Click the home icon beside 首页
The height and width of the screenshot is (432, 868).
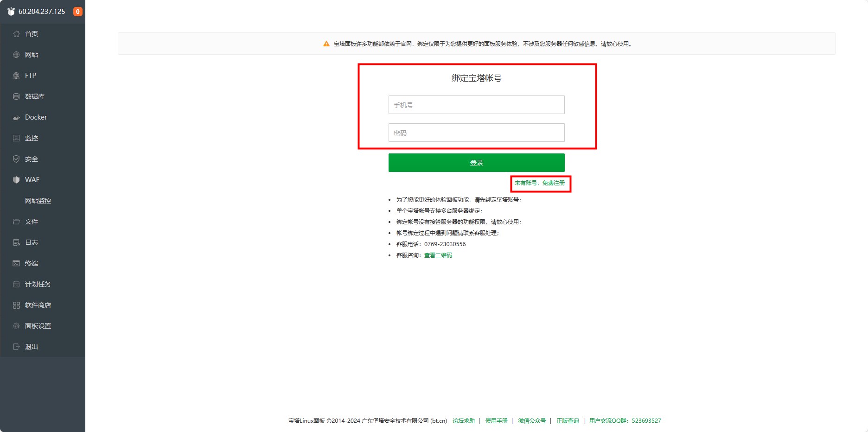point(16,34)
